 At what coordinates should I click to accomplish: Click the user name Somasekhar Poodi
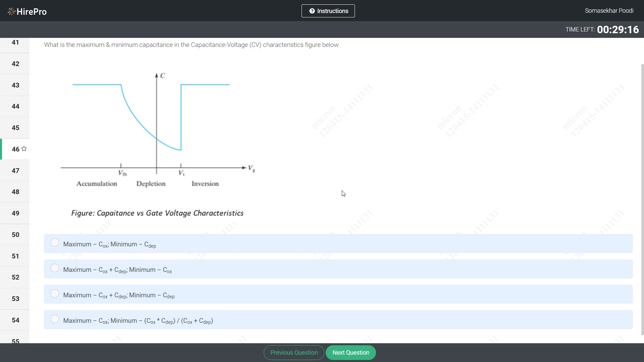(x=609, y=11)
